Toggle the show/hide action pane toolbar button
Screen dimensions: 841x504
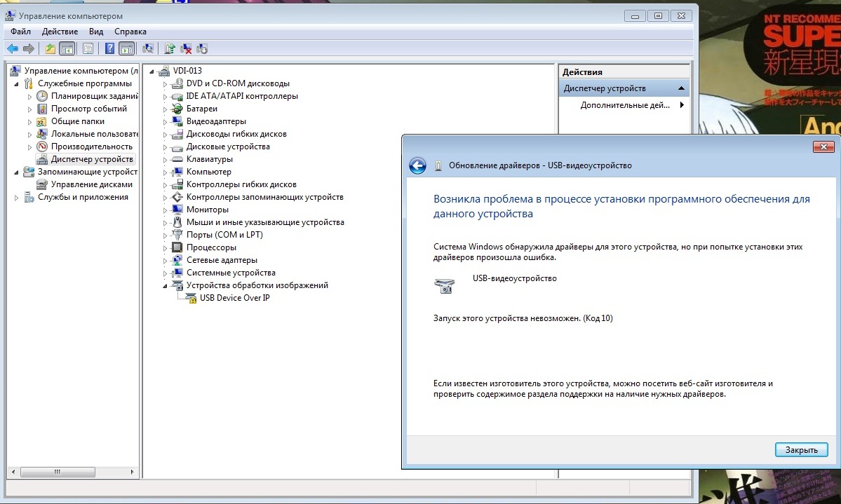[x=127, y=48]
